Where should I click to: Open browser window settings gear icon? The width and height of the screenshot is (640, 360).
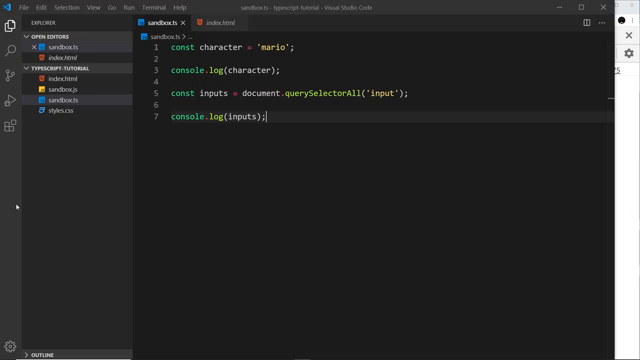click(x=629, y=53)
